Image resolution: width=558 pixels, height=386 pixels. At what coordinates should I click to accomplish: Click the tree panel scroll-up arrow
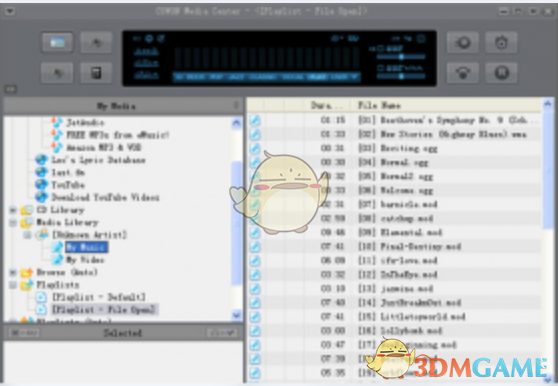pyautogui.click(x=236, y=123)
